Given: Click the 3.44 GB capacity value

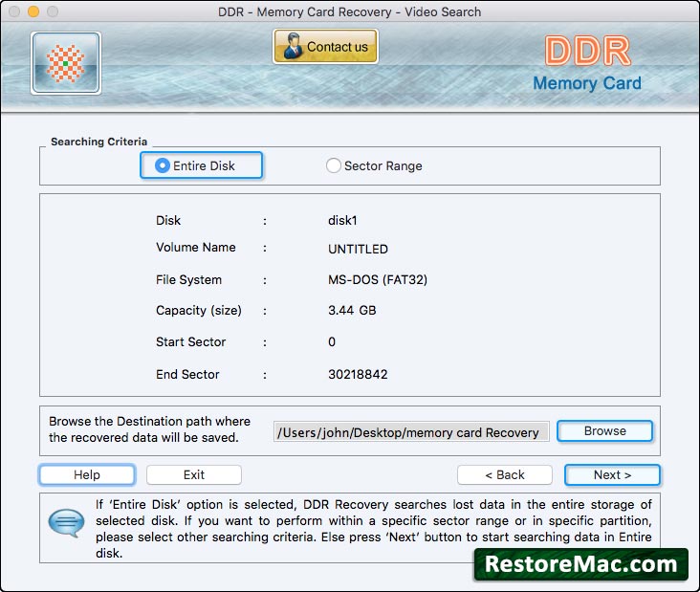Looking at the screenshot, I should tap(352, 310).
